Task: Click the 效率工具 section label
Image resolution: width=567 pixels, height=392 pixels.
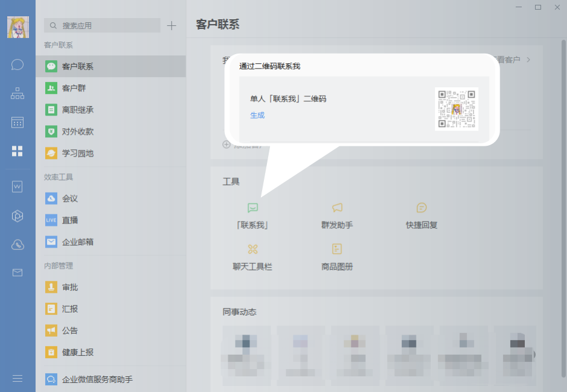Action: click(58, 177)
